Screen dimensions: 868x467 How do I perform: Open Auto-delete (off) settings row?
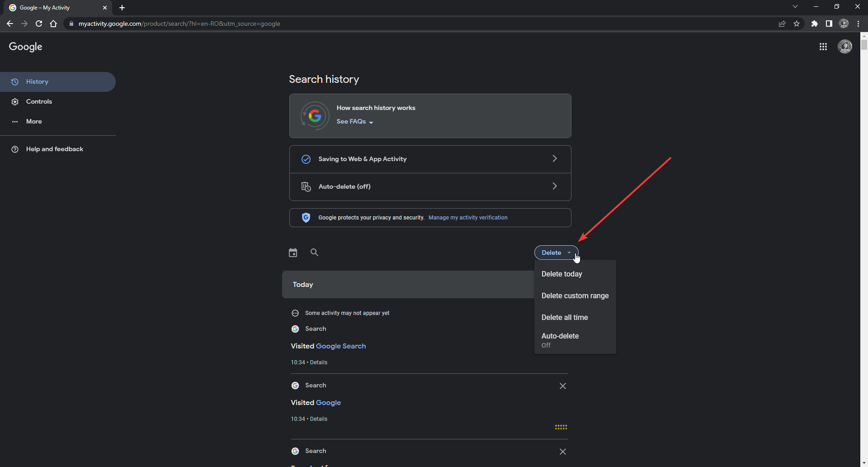(430, 187)
